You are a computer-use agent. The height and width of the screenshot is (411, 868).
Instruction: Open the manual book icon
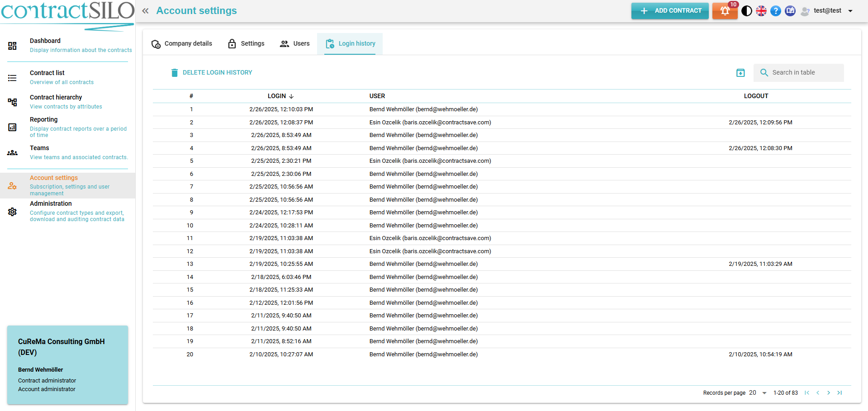pos(790,11)
